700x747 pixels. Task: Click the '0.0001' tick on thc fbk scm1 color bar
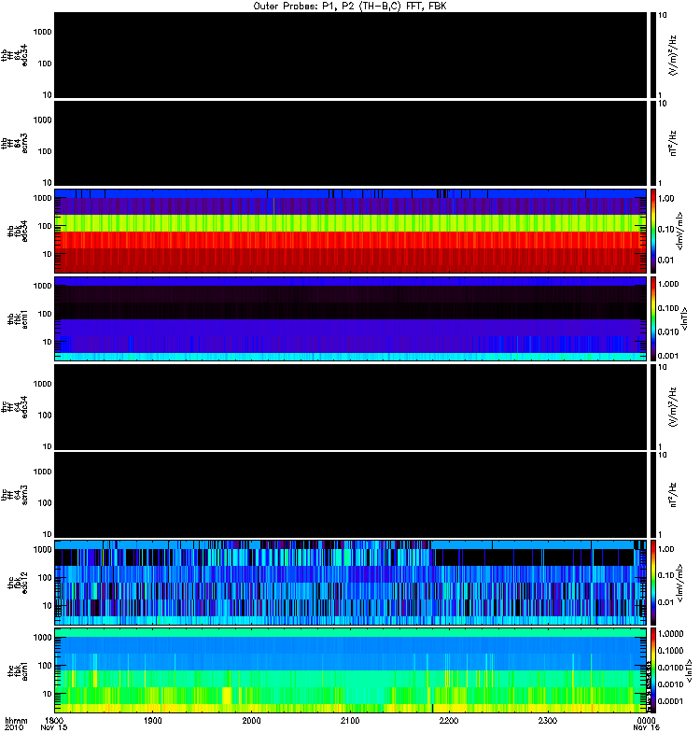(670, 701)
